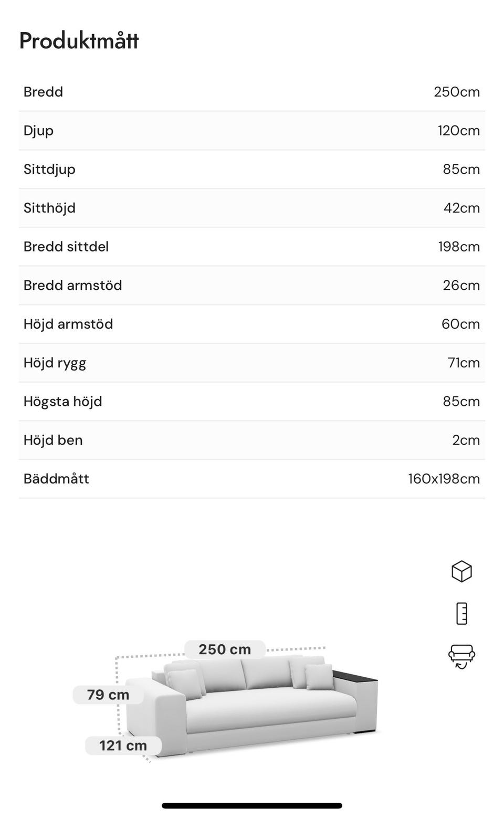Select the Bäddmått 160x198cm row
Image resolution: width=504 pixels, height=818 pixels.
[252, 479]
